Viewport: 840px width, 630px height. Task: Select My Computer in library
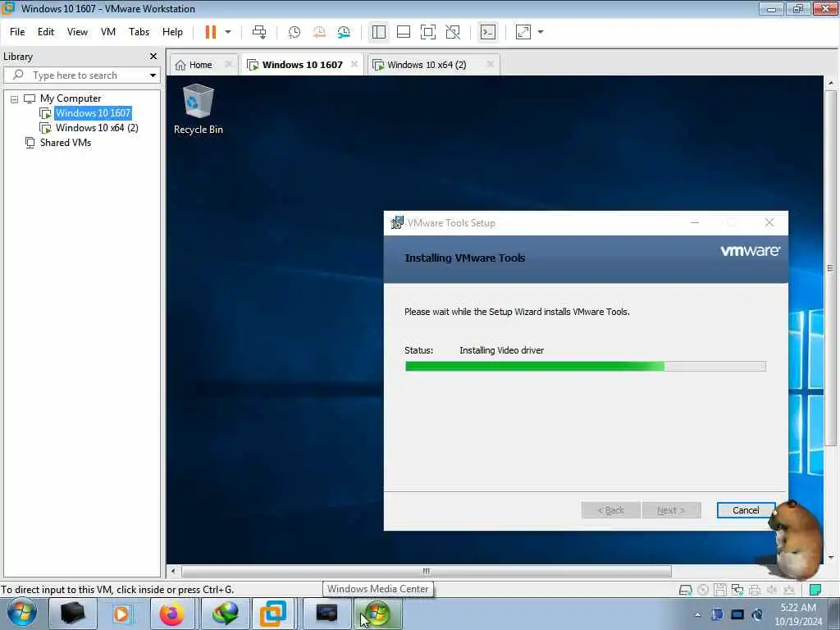(x=71, y=98)
